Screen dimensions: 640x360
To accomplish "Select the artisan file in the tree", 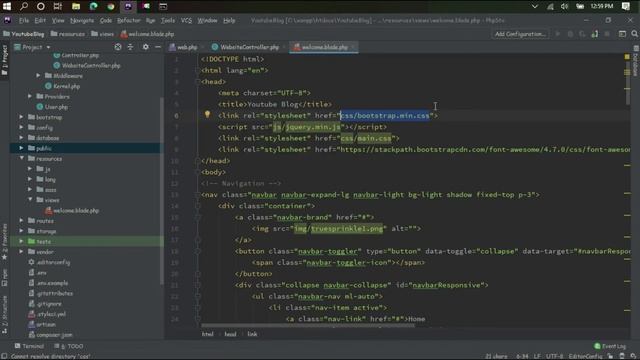I will pyautogui.click(x=42, y=324).
